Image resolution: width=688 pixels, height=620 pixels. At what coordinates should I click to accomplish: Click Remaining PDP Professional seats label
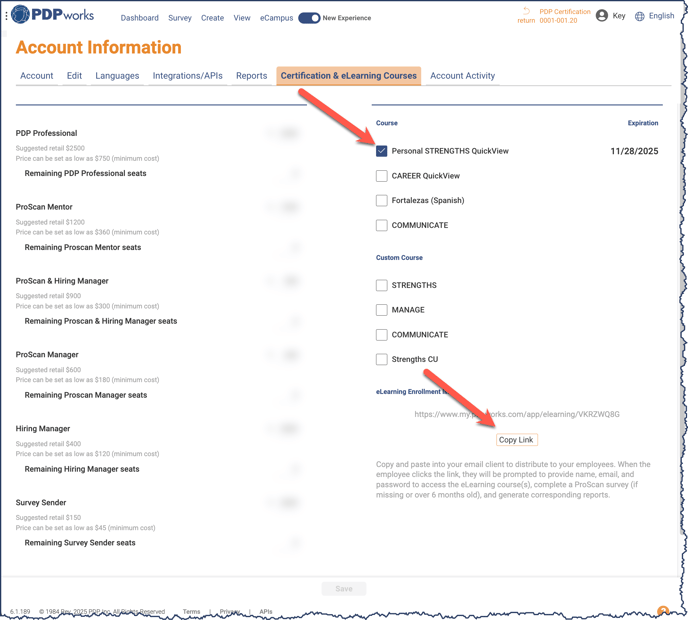click(x=86, y=174)
